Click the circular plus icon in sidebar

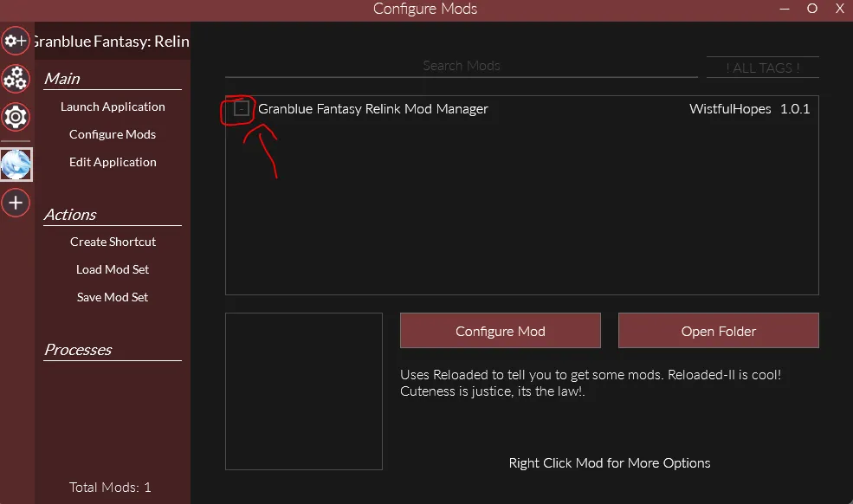coord(16,203)
